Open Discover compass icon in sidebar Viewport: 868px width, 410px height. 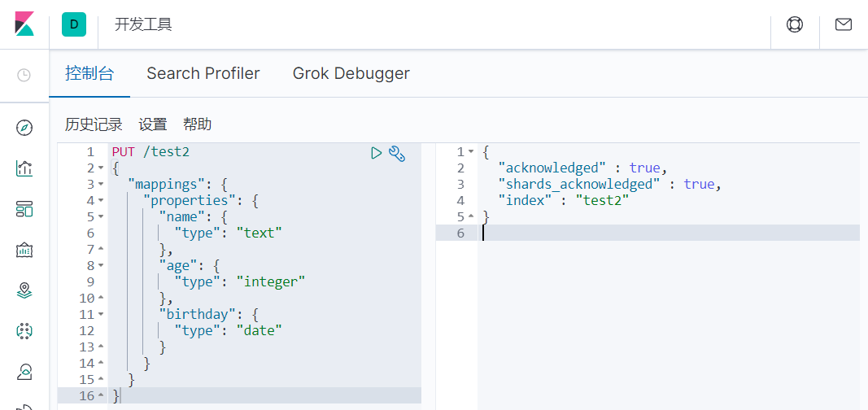click(x=24, y=128)
